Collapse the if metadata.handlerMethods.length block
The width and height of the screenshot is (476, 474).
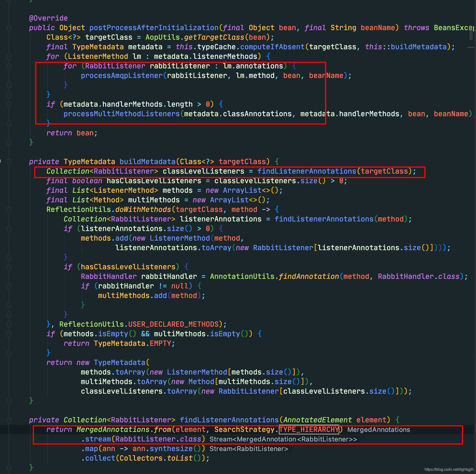pyautogui.click(x=9, y=105)
